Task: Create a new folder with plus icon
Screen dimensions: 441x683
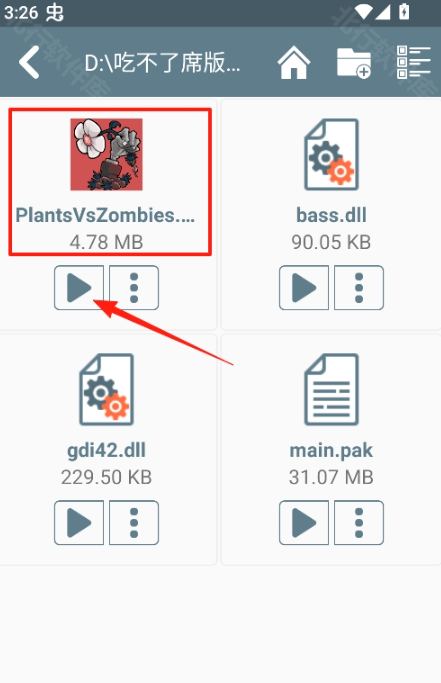Action: tap(354, 63)
